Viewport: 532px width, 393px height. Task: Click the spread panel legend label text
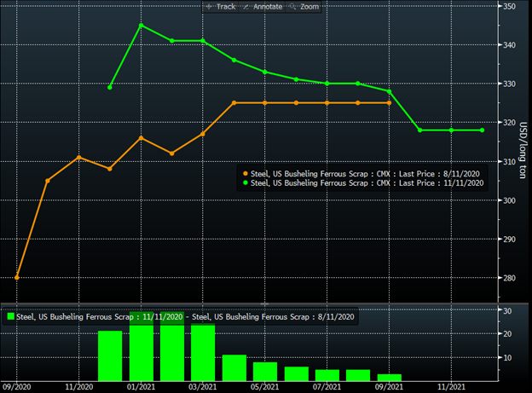(183, 317)
